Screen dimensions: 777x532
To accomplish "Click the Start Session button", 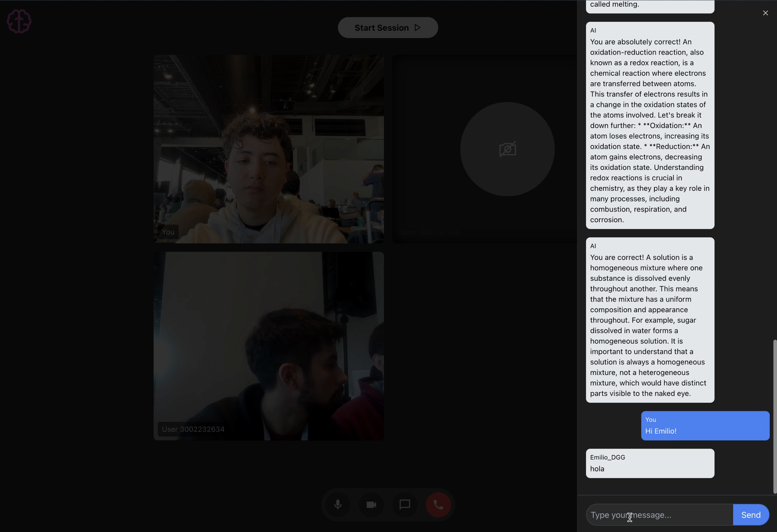I will [382, 28].
